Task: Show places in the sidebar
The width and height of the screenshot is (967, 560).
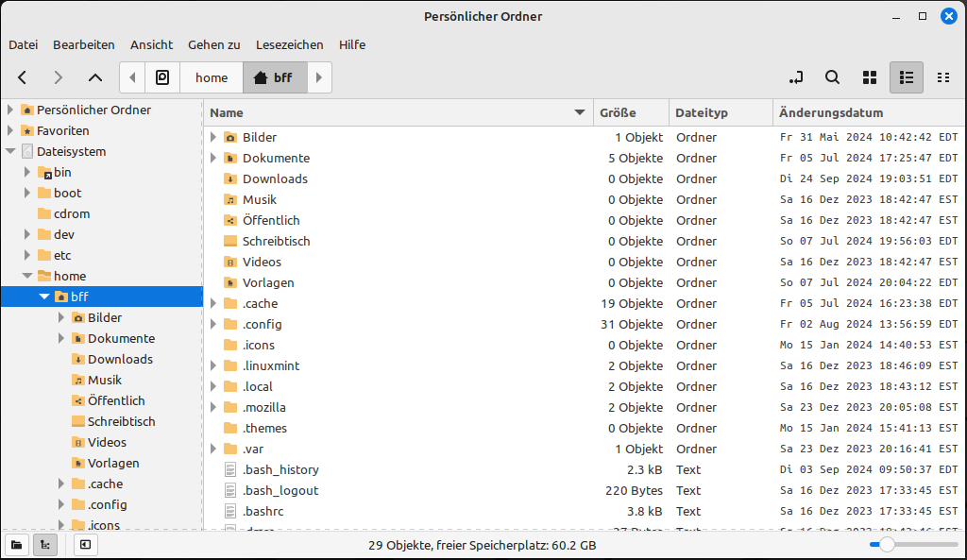Action: (17, 545)
